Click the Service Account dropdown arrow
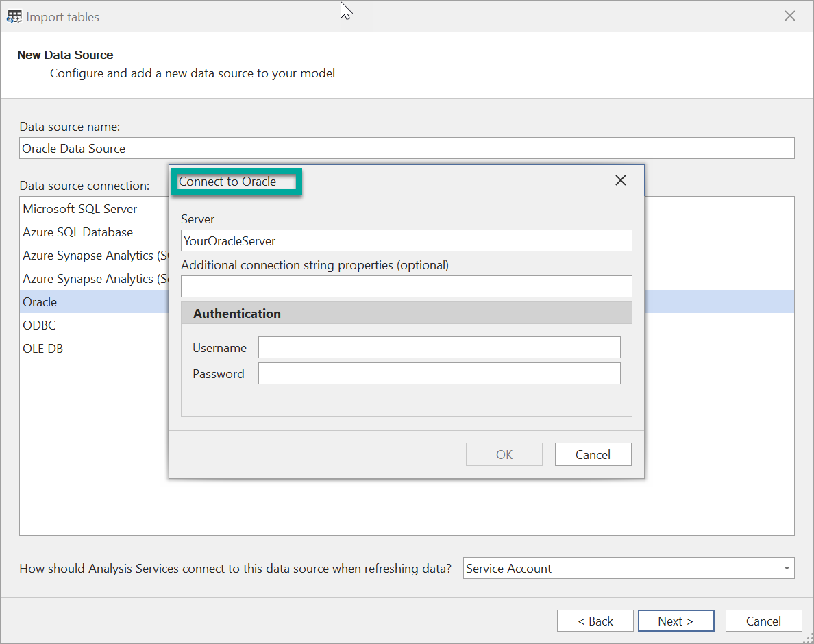The height and width of the screenshot is (644, 814). (x=786, y=568)
